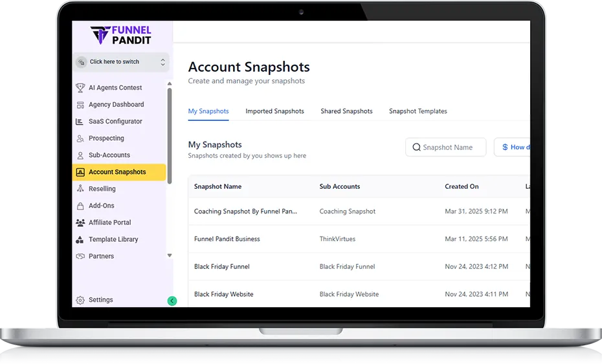Screen dimensions: 602x364
Task: Open the Add-Ons page
Action: (102, 206)
